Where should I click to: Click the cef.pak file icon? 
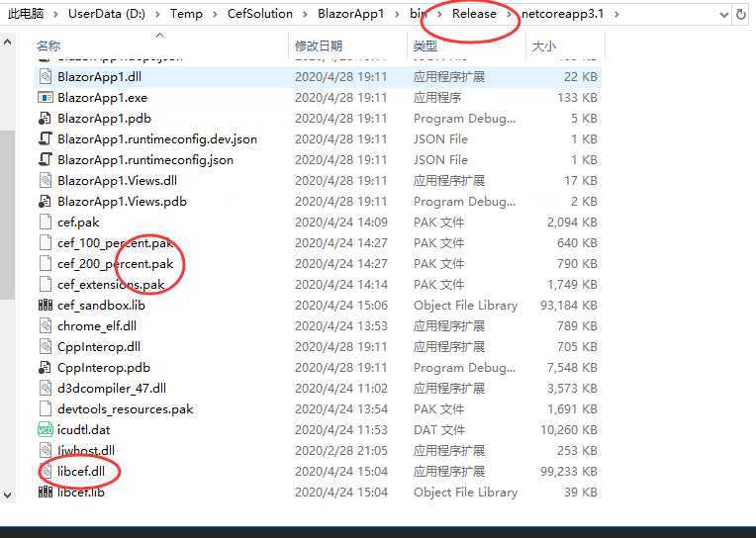point(45,223)
